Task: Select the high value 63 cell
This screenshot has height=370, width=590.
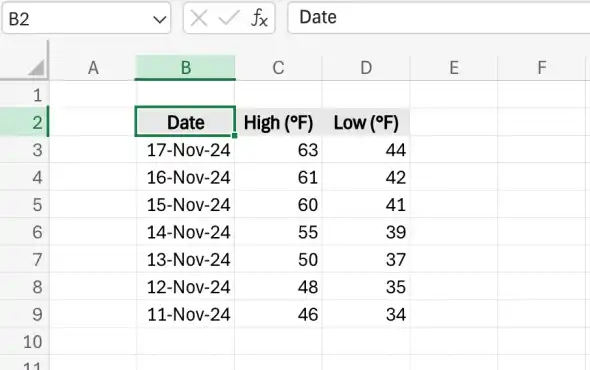Action: [278, 150]
